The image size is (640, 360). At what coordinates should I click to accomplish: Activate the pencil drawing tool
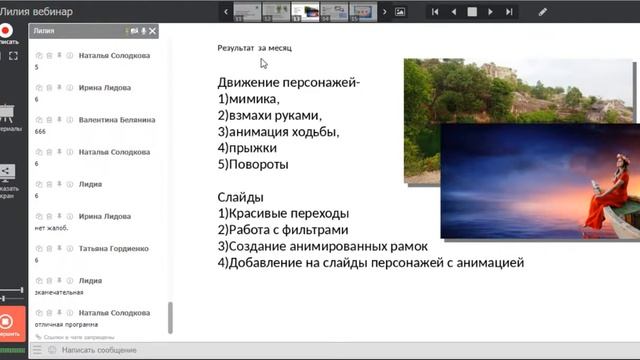pos(542,12)
